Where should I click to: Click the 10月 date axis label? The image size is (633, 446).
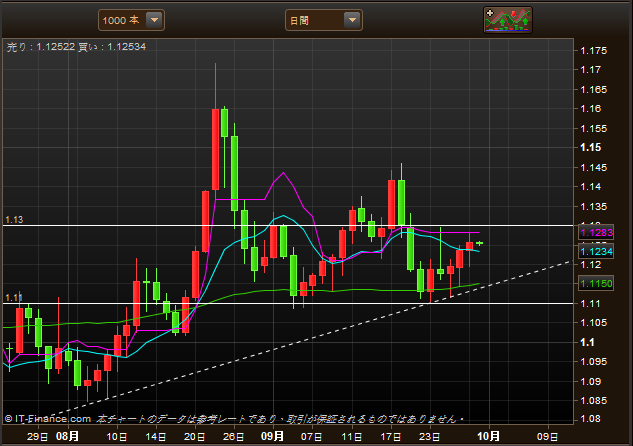click(x=488, y=436)
